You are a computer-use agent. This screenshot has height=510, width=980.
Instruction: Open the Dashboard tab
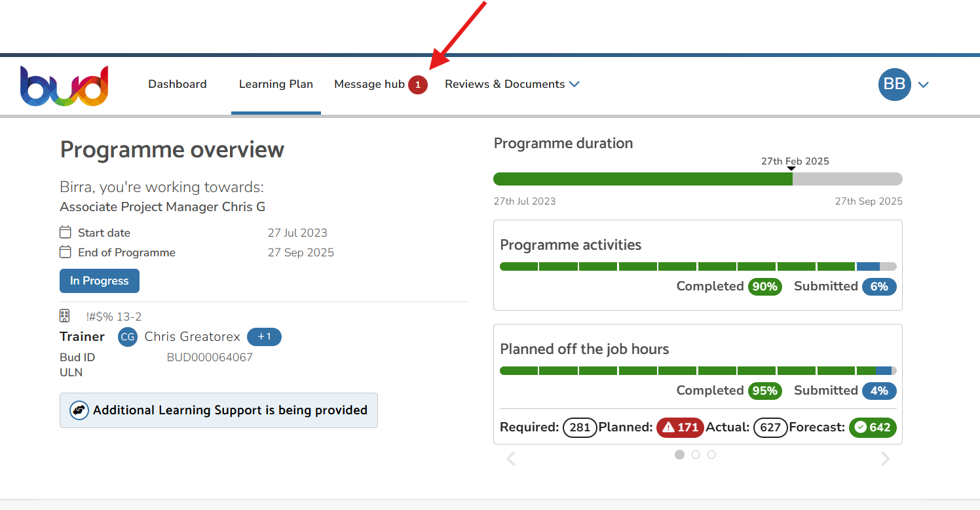click(x=178, y=84)
